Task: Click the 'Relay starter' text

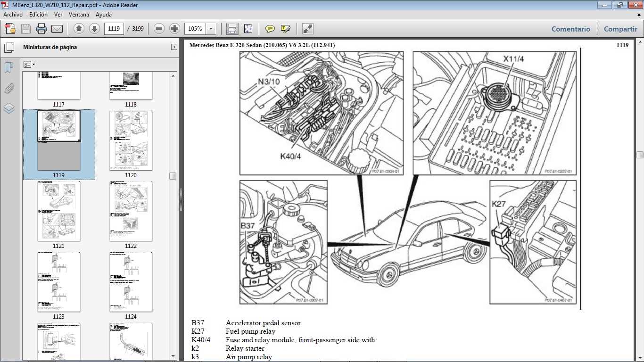Action: point(245,348)
